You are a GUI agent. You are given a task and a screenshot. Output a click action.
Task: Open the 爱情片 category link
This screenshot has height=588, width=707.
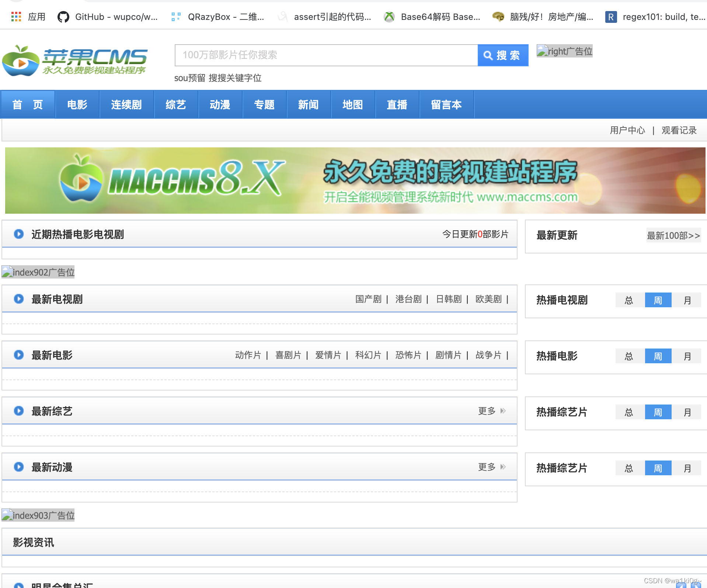pyautogui.click(x=328, y=355)
